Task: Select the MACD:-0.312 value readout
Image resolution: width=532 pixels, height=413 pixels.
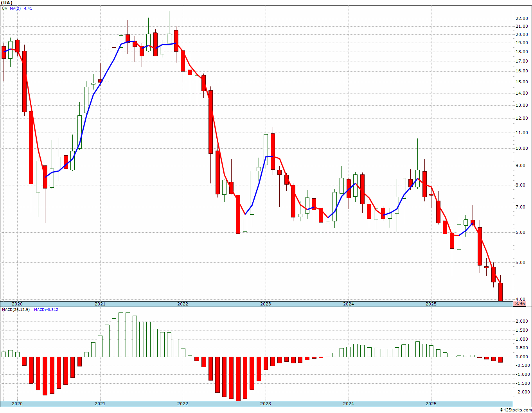Action: click(x=46, y=310)
